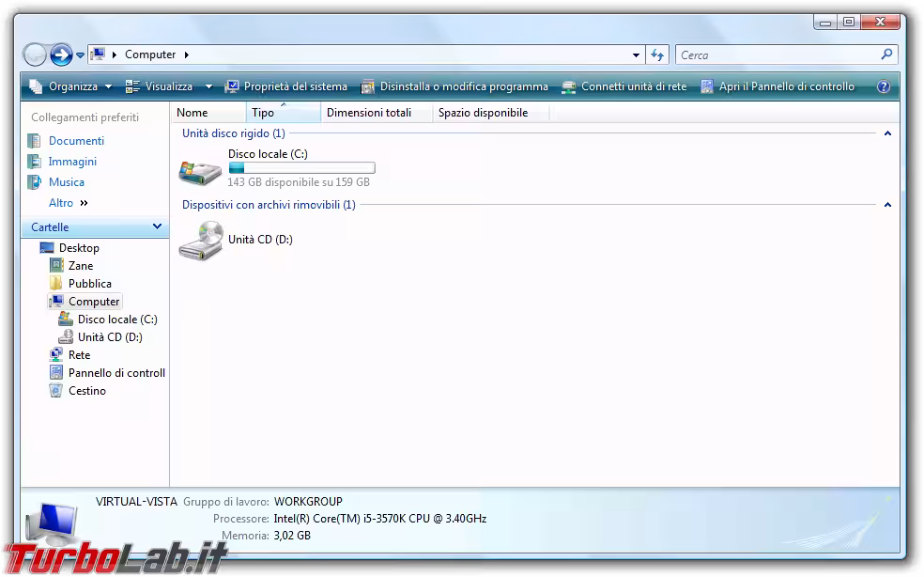This screenshot has height=577, width=924.
Task: Open the Organizza menu
Action: (x=70, y=86)
